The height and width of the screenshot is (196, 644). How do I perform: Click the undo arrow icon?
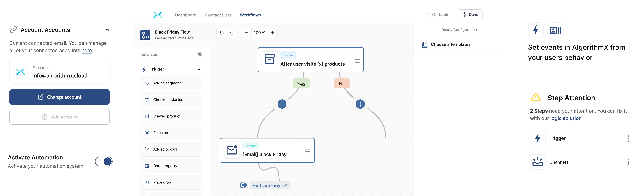222,33
